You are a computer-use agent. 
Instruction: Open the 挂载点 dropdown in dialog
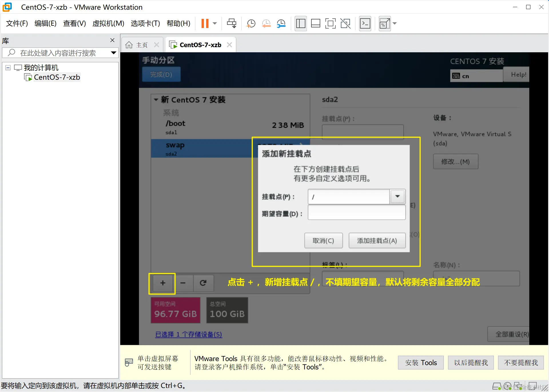click(397, 197)
